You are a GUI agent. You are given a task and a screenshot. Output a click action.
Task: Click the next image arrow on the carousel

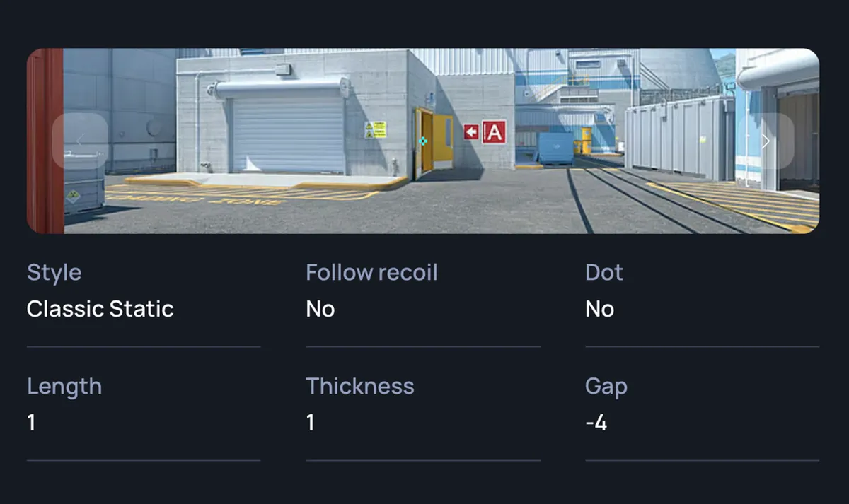(x=766, y=141)
